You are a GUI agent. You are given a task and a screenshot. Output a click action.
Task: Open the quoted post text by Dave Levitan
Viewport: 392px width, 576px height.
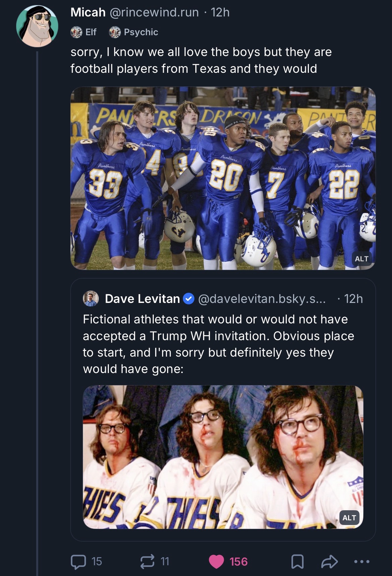point(218,344)
